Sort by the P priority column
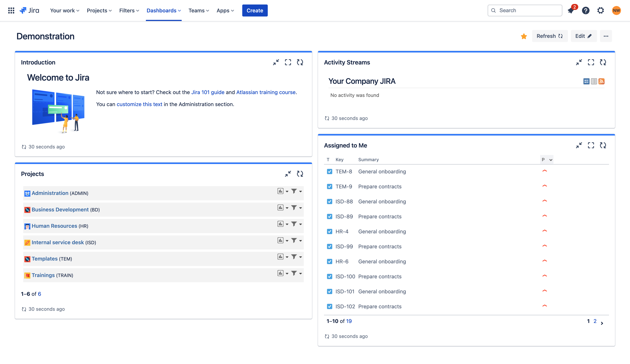The image size is (630, 364). click(x=547, y=160)
